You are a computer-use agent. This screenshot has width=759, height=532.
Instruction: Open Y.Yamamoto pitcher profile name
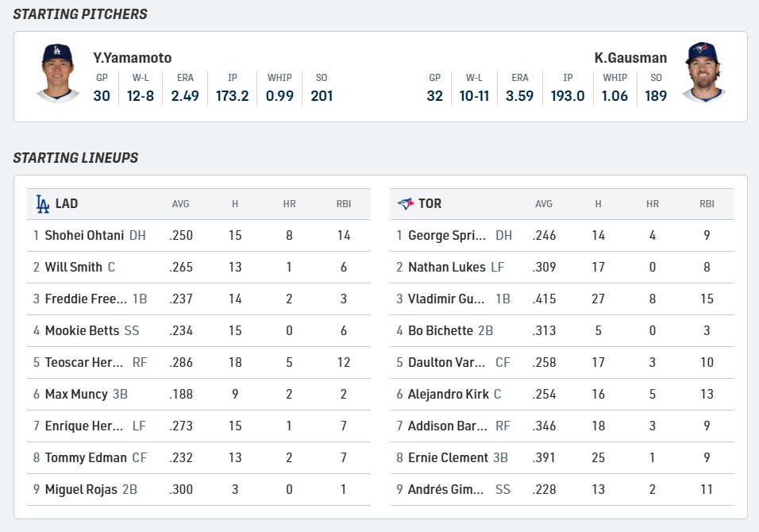coord(132,58)
